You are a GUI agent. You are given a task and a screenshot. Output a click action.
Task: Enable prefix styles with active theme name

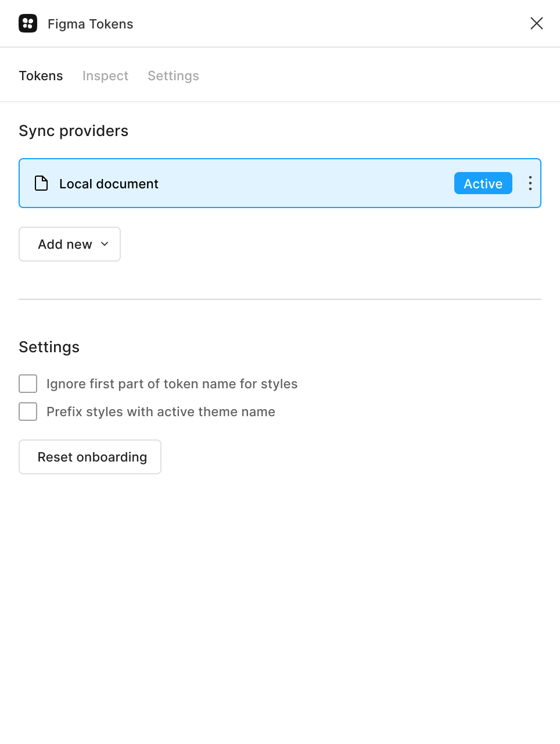coord(28,412)
